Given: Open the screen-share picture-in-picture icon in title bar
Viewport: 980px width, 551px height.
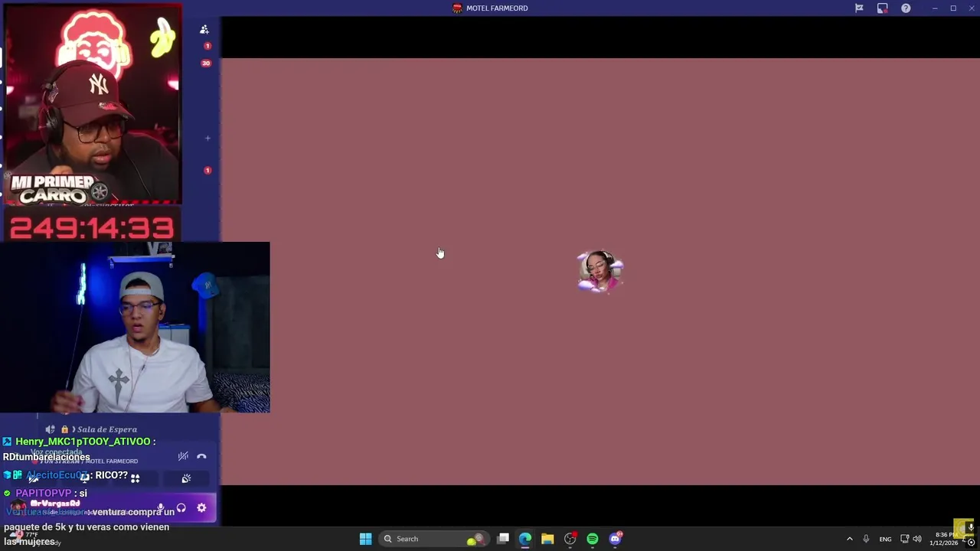Looking at the screenshot, I should pos(882,8).
